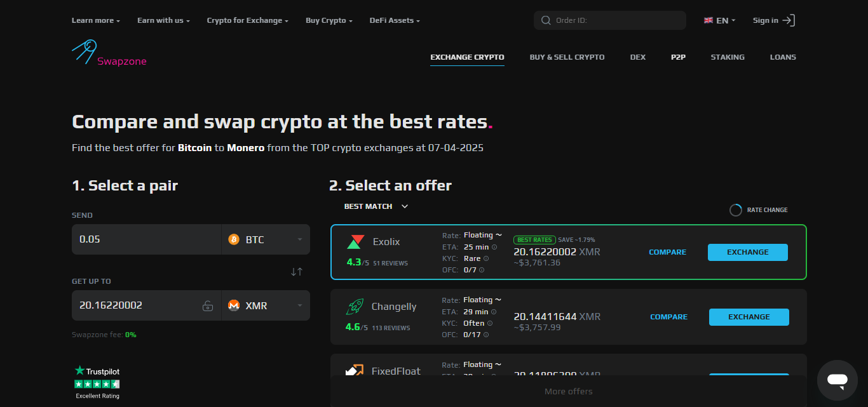Image resolution: width=868 pixels, height=407 pixels.
Task: Click Compare on the Changelly offer
Action: pyautogui.click(x=668, y=317)
